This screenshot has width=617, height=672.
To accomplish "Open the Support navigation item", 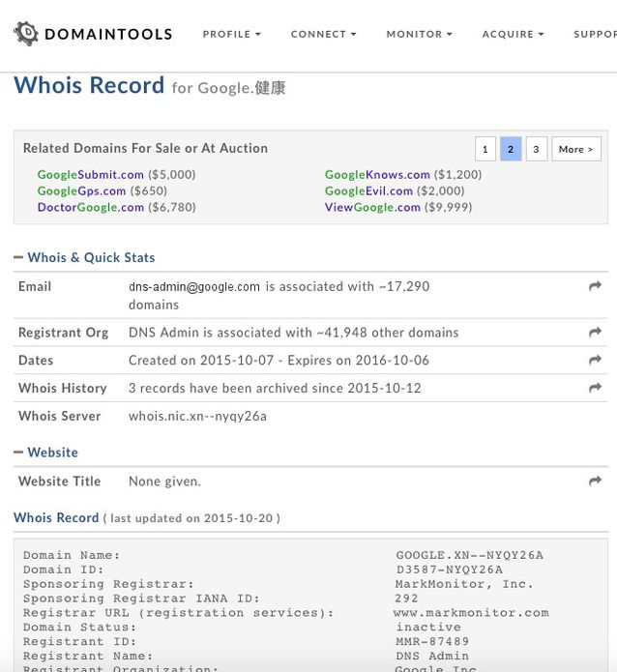I will pyautogui.click(x=594, y=35).
